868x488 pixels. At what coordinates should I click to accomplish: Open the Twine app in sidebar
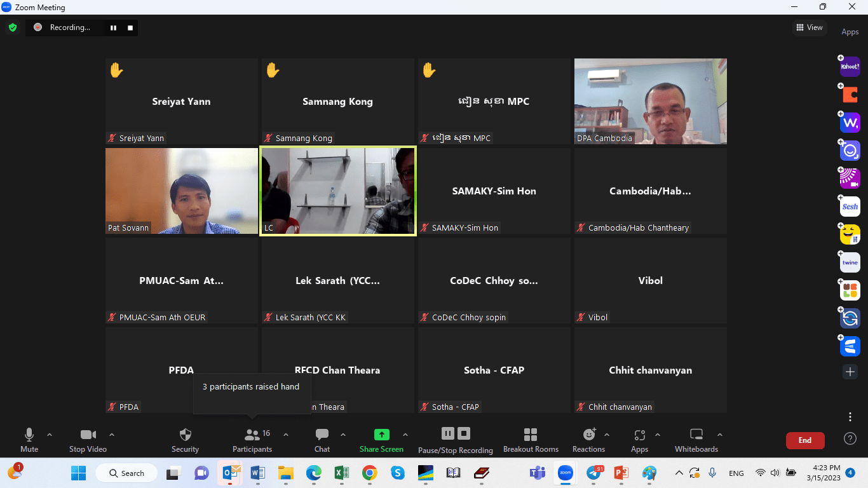coord(850,262)
